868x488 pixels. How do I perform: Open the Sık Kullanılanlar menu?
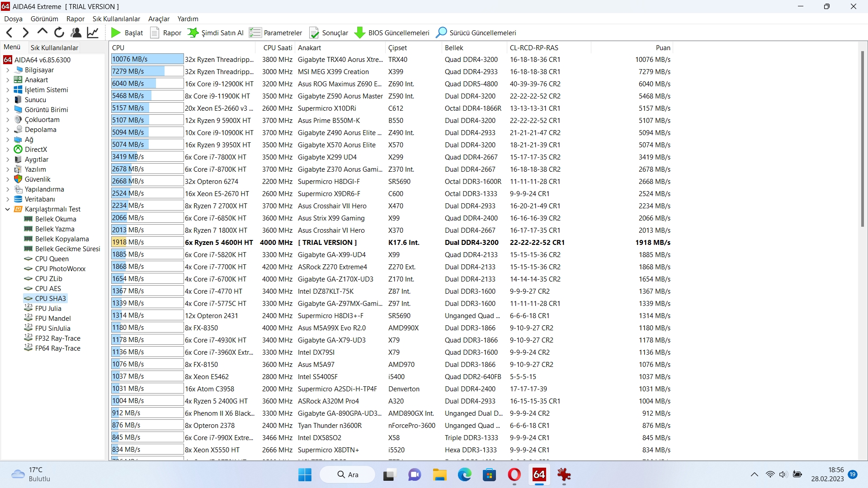[116, 19]
